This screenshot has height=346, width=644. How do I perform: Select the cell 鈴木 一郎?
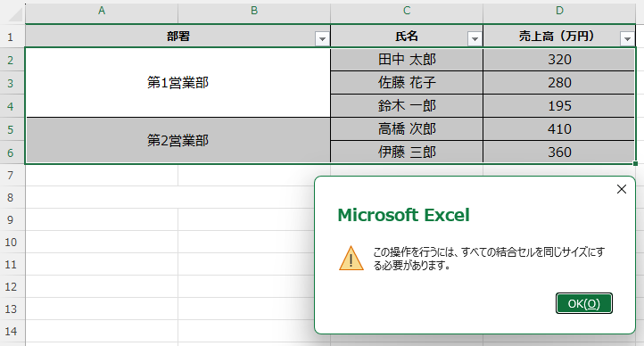(407, 106)
